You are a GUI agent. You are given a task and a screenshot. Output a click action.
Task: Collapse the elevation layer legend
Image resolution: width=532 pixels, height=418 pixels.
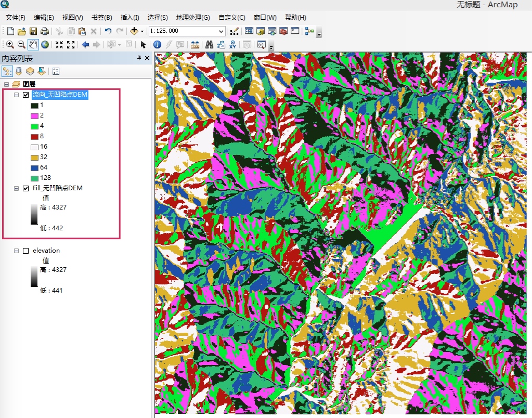(16, 251)
